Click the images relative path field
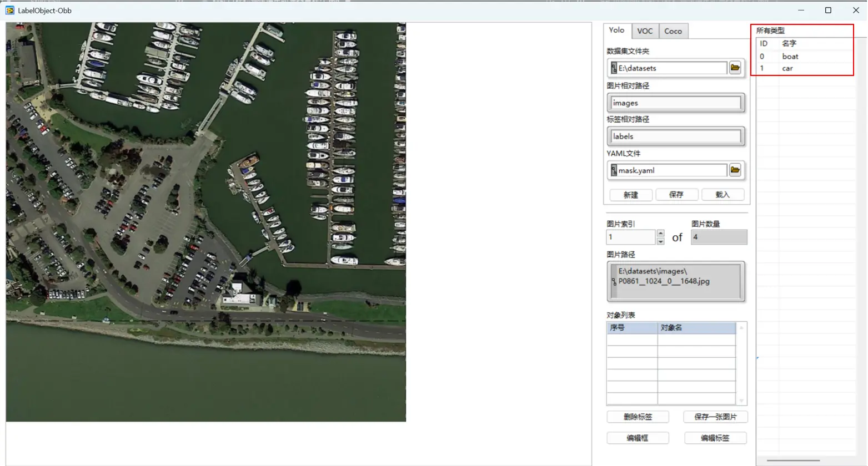 [x=675, y=103]
